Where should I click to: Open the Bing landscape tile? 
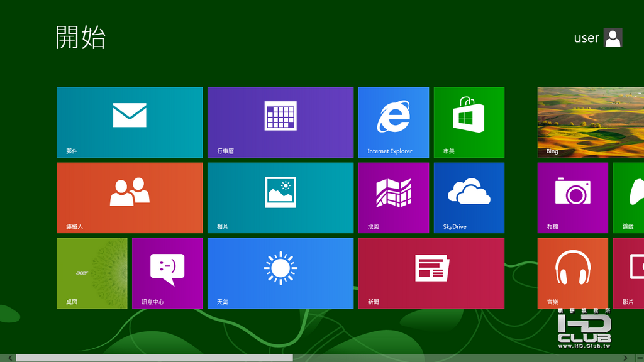591,123
